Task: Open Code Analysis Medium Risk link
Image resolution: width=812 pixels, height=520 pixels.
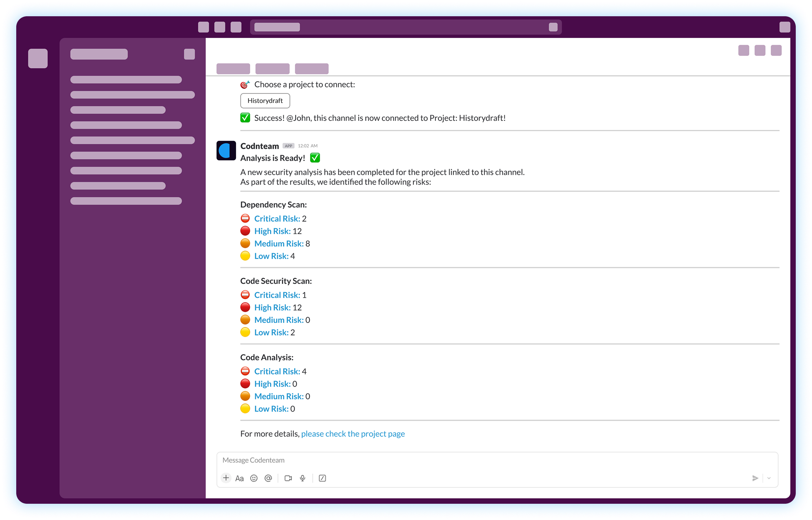Action: point(279,396)
